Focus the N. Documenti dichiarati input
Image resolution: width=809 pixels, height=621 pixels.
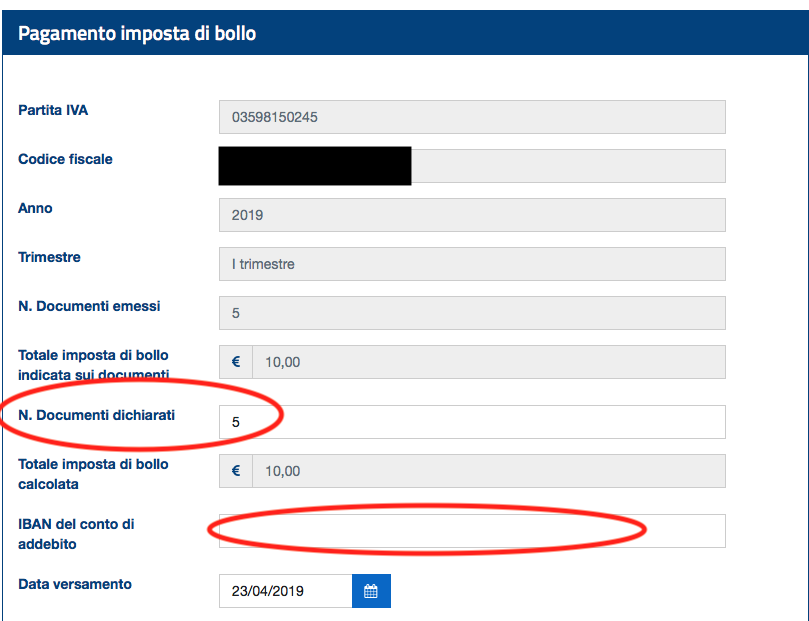[x=472, y=422]
